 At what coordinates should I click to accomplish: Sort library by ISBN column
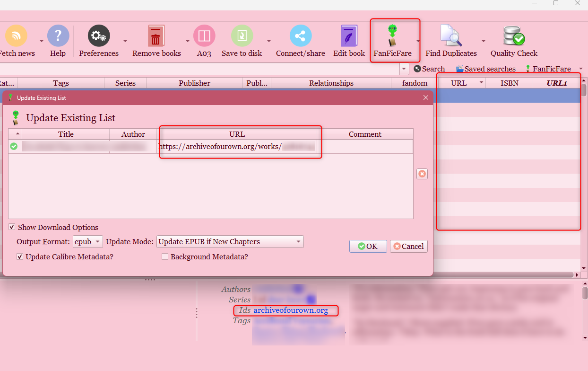(x=510, y=83)
